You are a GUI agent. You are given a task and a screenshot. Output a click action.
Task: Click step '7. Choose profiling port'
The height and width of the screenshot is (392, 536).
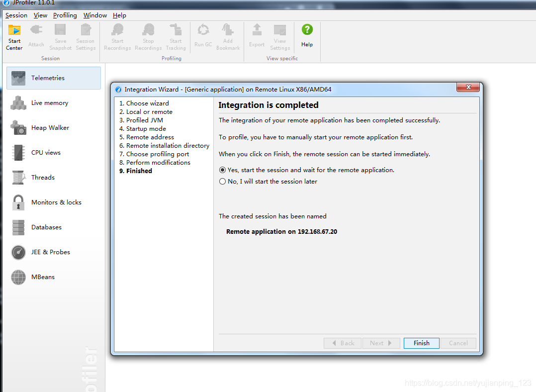click(x=154, y=154)
